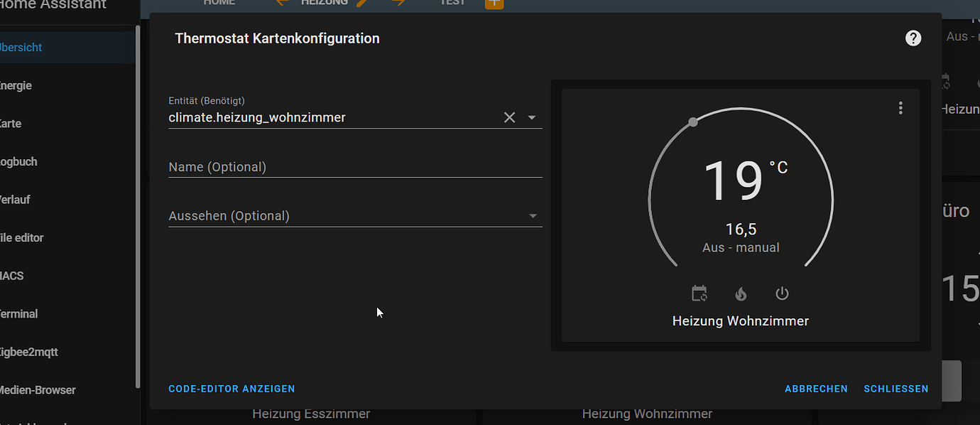
Task: Click the SCHLIESSEN button
Action: tap(895, 389)
